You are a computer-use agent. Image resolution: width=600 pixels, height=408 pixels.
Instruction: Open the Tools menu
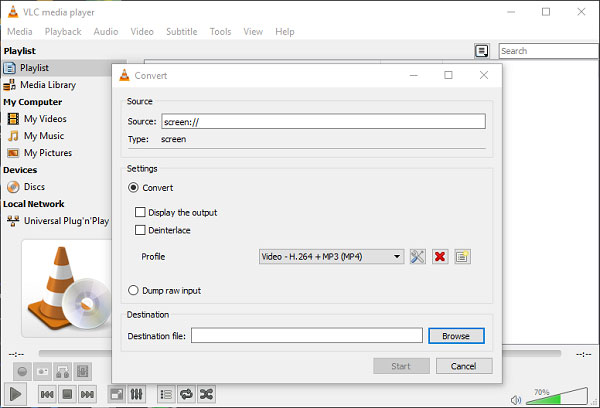click(220, 32)
